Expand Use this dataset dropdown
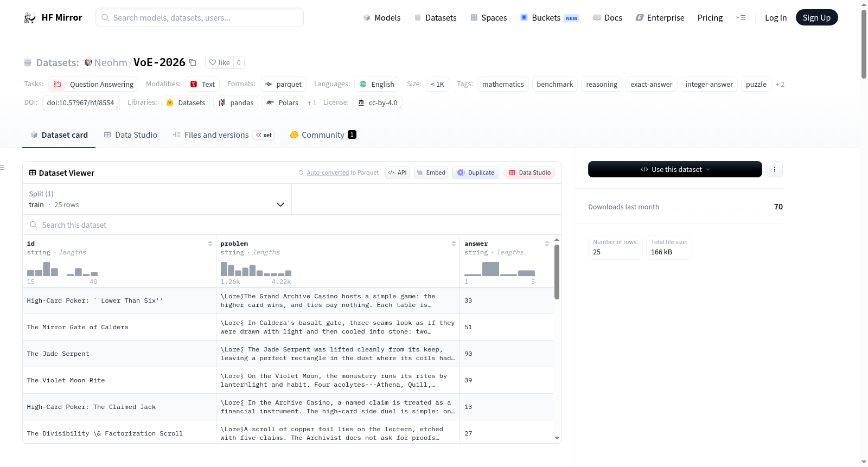 pyautogui.click(x=675, y=169)
